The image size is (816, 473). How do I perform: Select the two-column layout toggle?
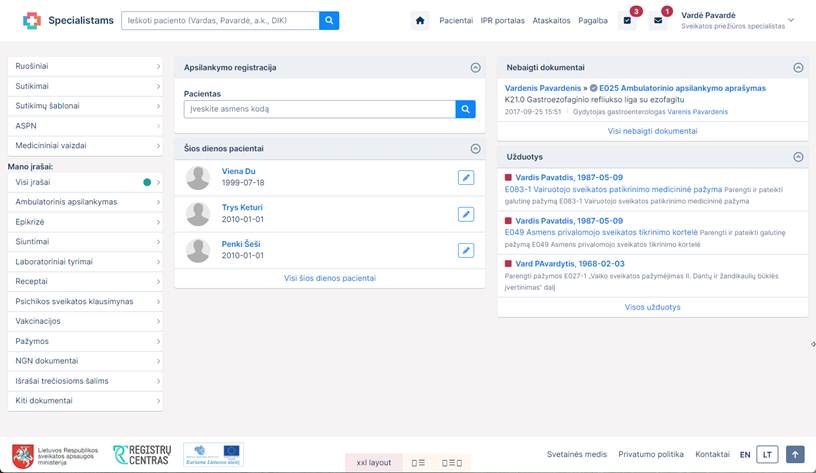(x=419, y=463)
